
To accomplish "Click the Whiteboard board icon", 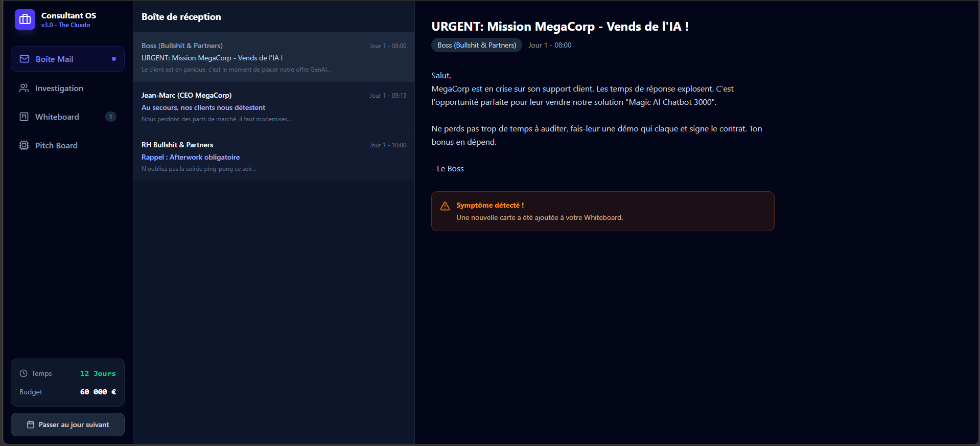I will [x=24, y=117].
